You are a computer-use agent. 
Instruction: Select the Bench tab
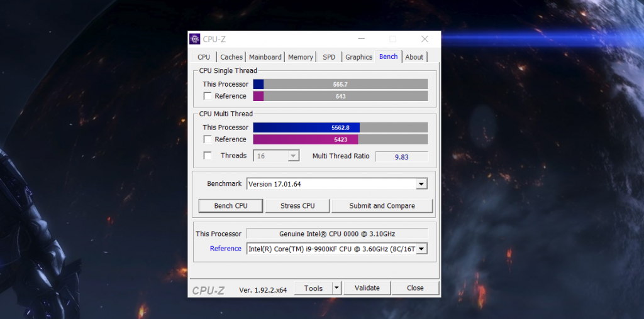tap(389, 57)
